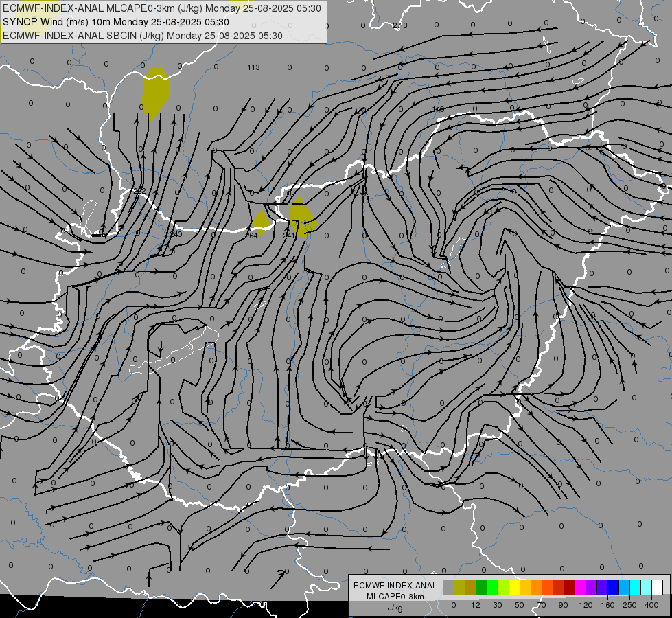Click the J/kg unit label in bottom legend
The width and height of the screenshot is (672, 618).
point(395,608)
